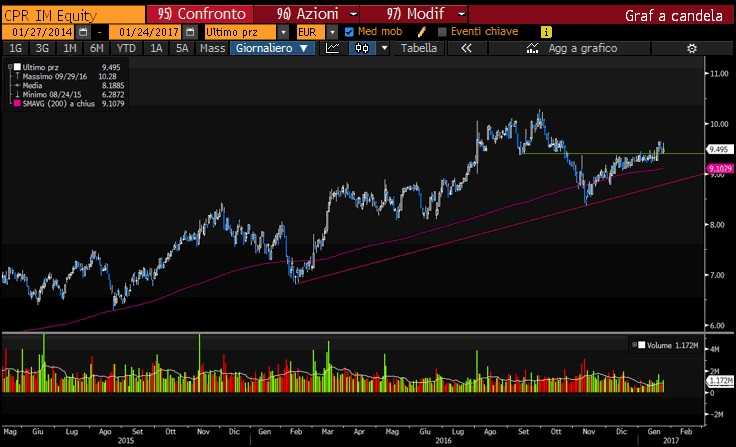Select the 6M range tab
Viewport: 736px width, 447px height.
click(96, 48)
